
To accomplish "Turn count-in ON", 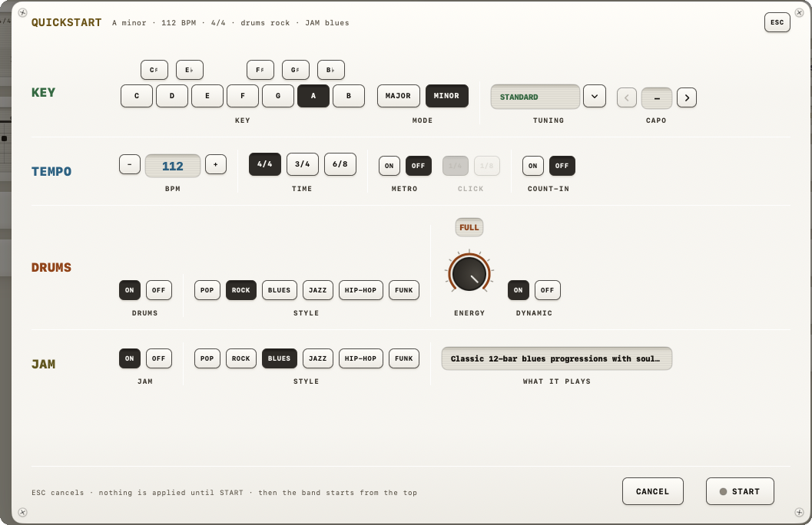I will (x=533, y=166).
